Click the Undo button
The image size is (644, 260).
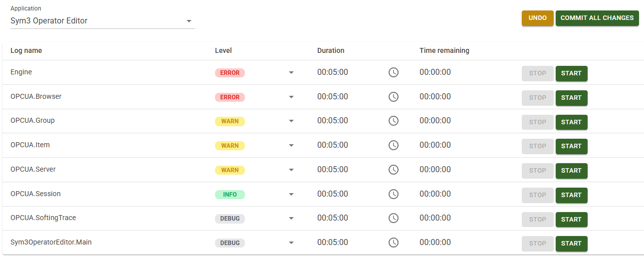tap(537, 18)
